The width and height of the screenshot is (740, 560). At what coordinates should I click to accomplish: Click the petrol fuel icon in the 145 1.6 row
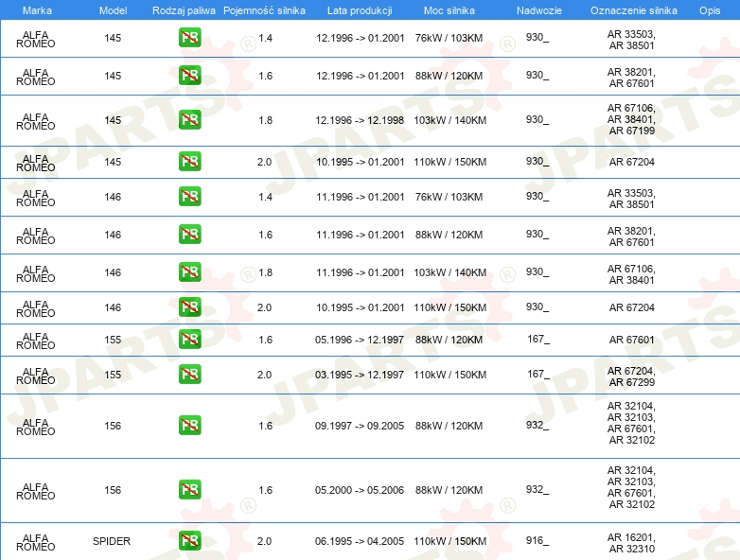click(x=189, y=76)
